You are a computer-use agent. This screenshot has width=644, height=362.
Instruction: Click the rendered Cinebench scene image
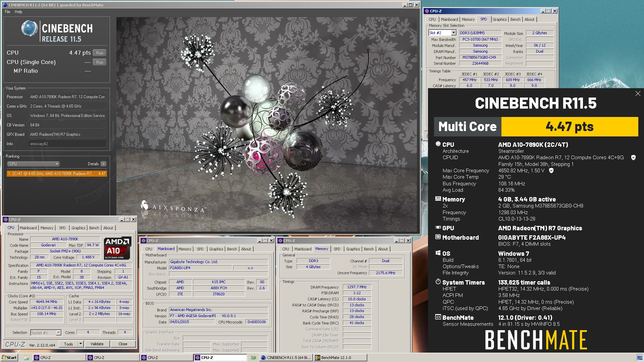point(267,124)
